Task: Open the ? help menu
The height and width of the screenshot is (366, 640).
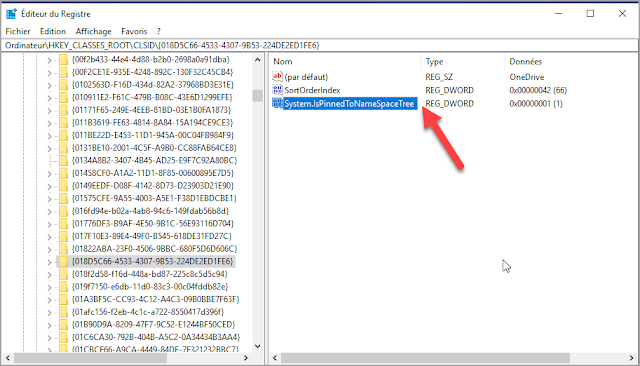Action: click(x=159, y=31)
